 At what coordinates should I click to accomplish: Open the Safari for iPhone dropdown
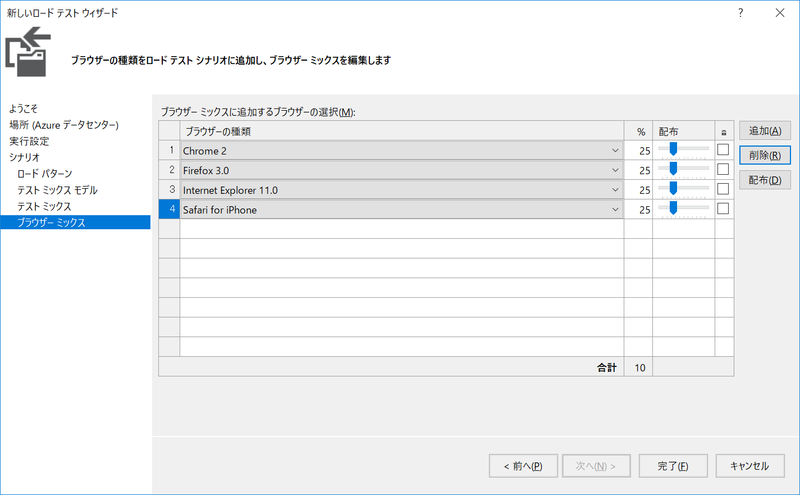click(615, 209)
